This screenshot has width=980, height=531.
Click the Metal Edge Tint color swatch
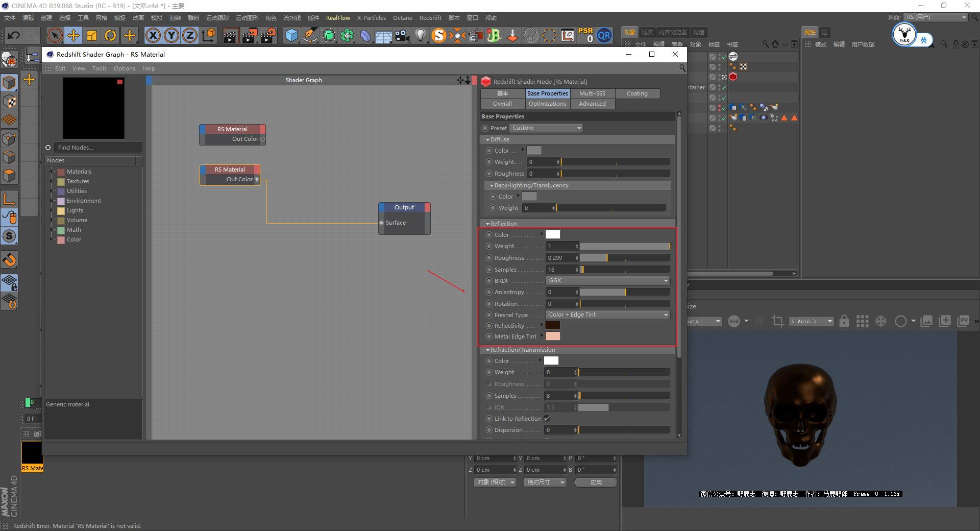pyautogui.click(x=553, y=336)
